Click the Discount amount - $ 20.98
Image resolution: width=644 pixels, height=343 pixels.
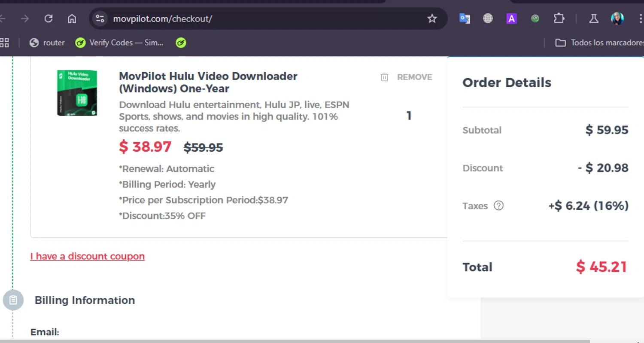[x=603, y=168]
